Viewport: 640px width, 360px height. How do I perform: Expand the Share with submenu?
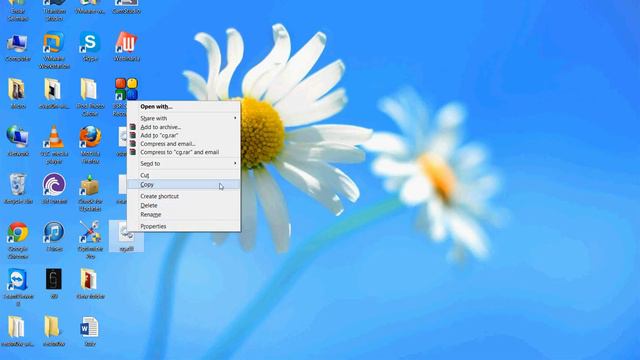pyautogui.click(x=184, y=118)
